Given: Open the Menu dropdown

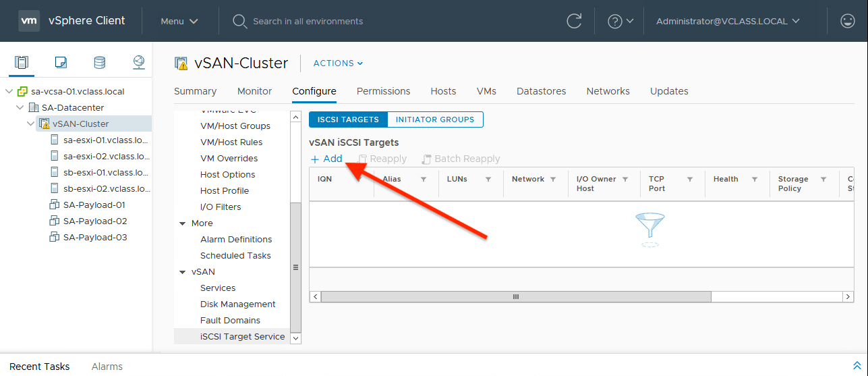Looking at the screenshot, I should [x=179, y=21].
